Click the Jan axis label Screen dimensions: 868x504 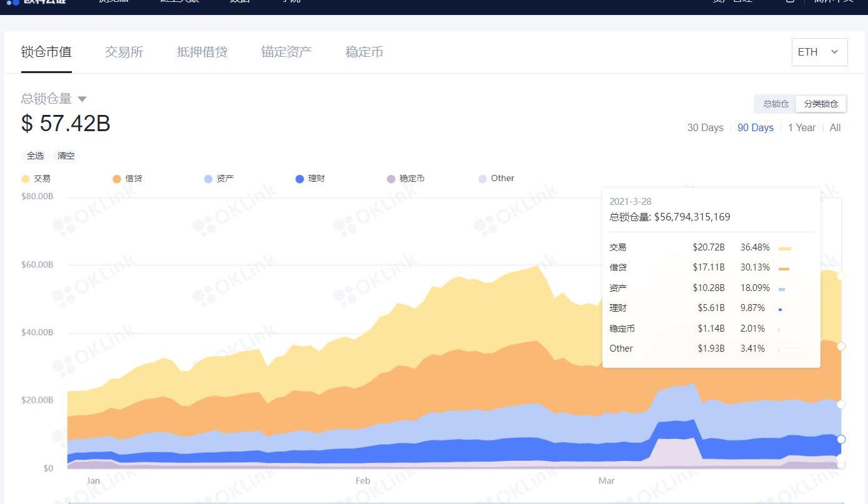tap(93, 481)
